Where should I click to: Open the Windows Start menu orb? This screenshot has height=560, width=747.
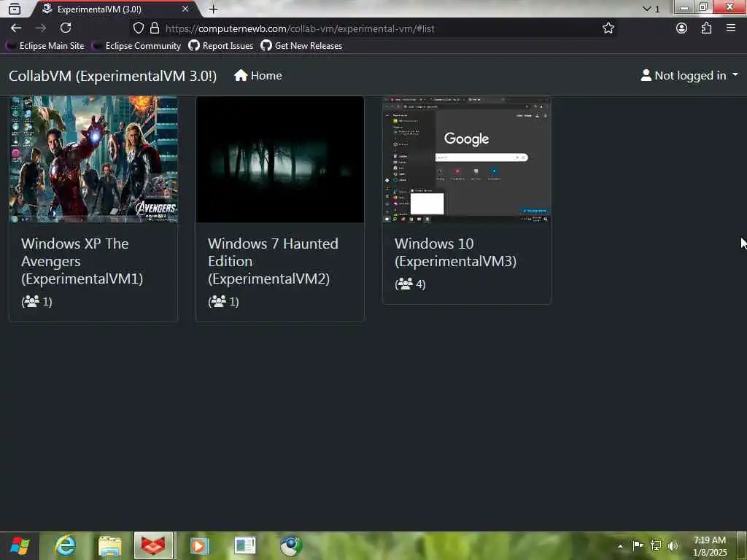tap(20, 546)
